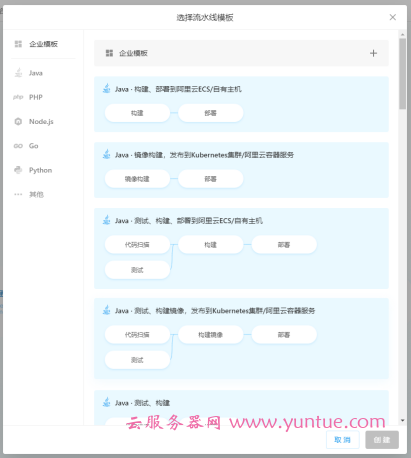
Task: Click 构建 stage in the ECS test template
Action: (211, 245)
